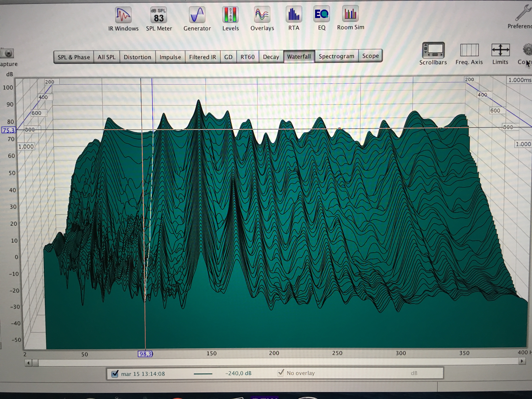
Task: Click the scrollbar right arrow
Action: tap(522, 361)
